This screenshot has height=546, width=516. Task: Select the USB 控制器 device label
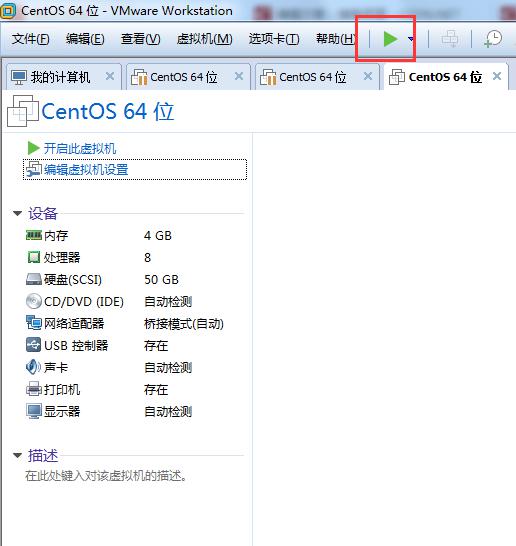76,345
